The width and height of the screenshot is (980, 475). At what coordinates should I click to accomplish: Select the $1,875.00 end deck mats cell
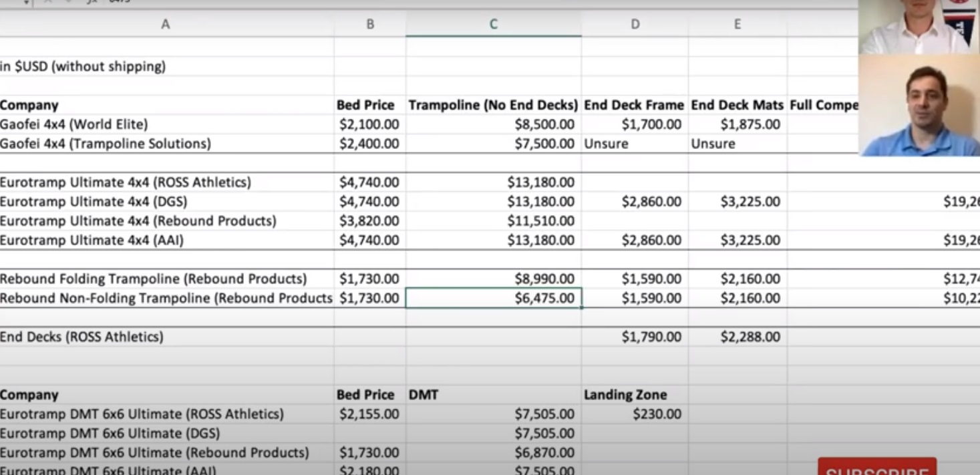coord(738,124)
